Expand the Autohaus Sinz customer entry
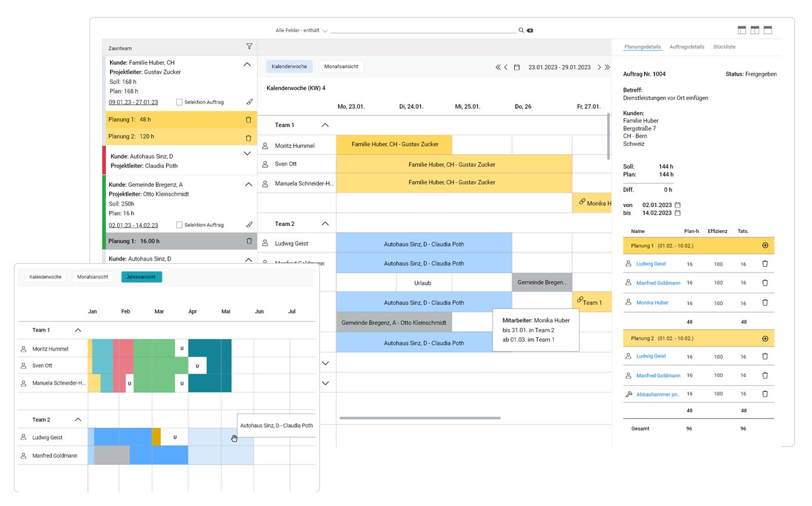The height and width of the screenshot is (506, 812). point(248,154)
